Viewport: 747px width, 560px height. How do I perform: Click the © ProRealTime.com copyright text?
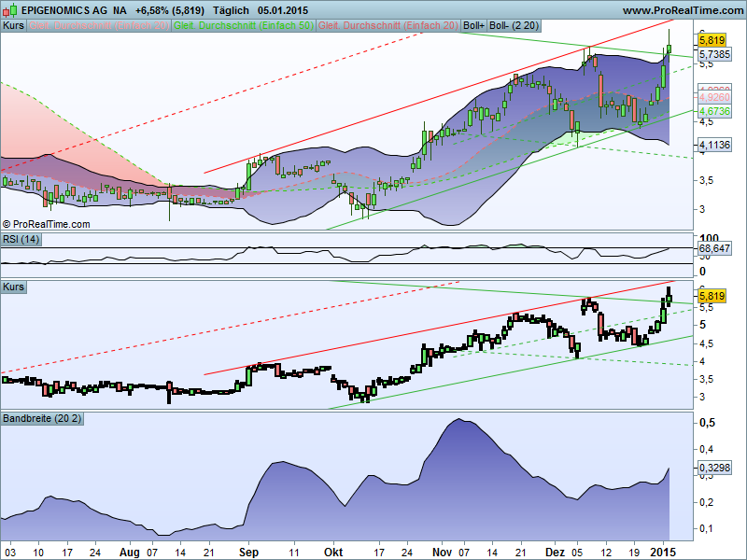[46, 224]
